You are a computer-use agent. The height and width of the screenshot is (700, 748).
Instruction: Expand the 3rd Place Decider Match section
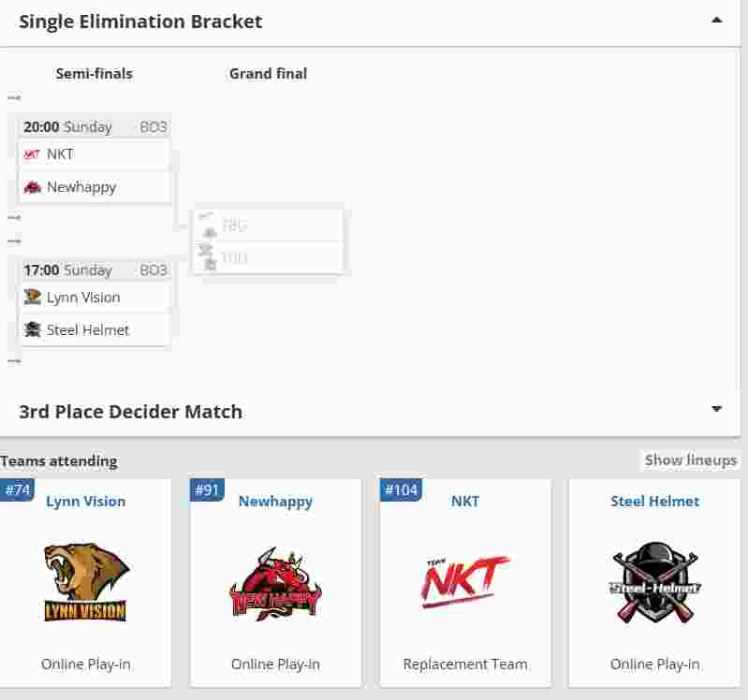tap(716, 409)
